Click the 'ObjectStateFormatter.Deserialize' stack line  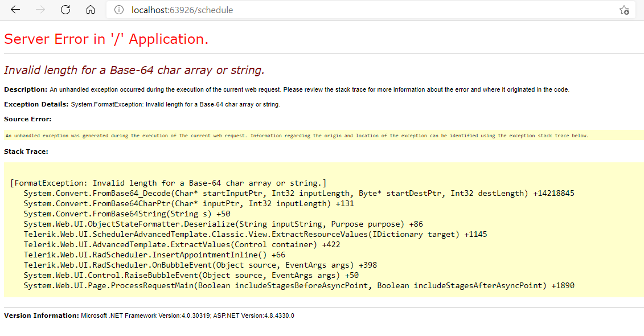[x=223, y=224]
